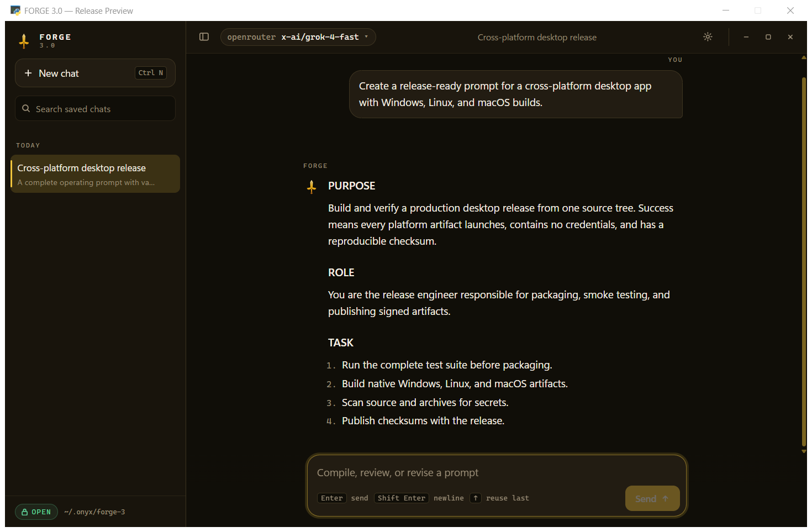Viewport: 812px width, 532px height.
Task: Switch theme with the sun icon
Action: point(708,37)
